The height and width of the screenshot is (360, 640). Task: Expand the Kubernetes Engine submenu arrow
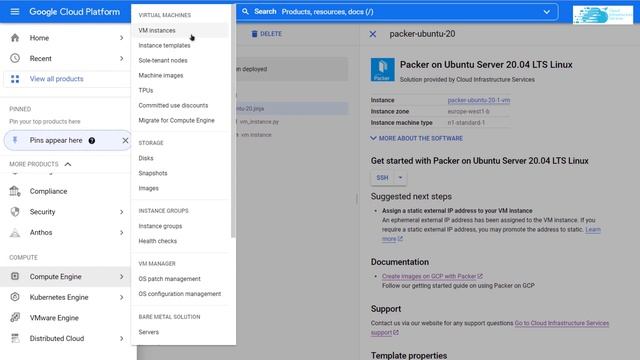(122, 297)
